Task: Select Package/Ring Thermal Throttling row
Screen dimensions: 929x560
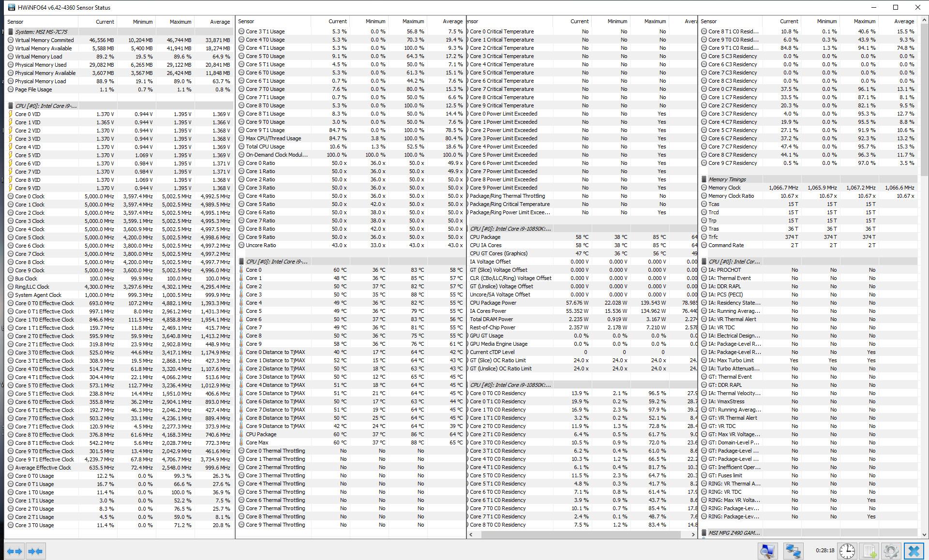Action: click(583, 196)
